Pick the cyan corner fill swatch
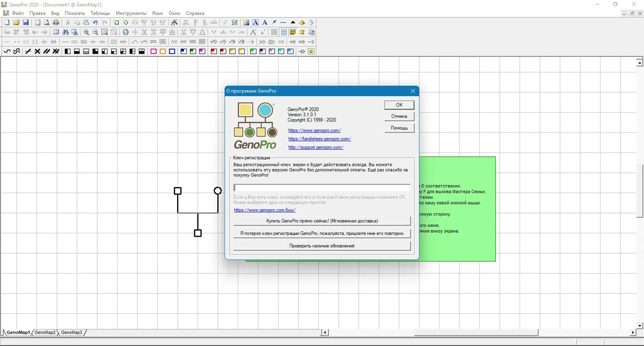 coord(281,51)
